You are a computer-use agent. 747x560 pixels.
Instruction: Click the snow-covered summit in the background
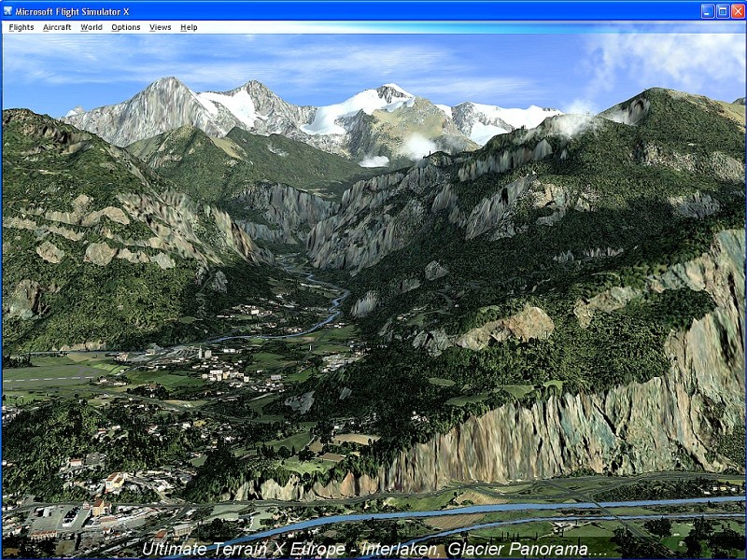[x=394, y=92]
